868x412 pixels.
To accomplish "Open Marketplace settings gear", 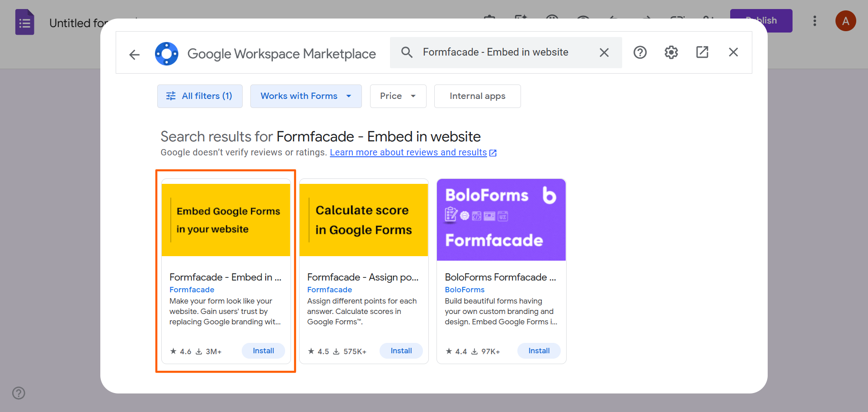I will coord(671,52).
